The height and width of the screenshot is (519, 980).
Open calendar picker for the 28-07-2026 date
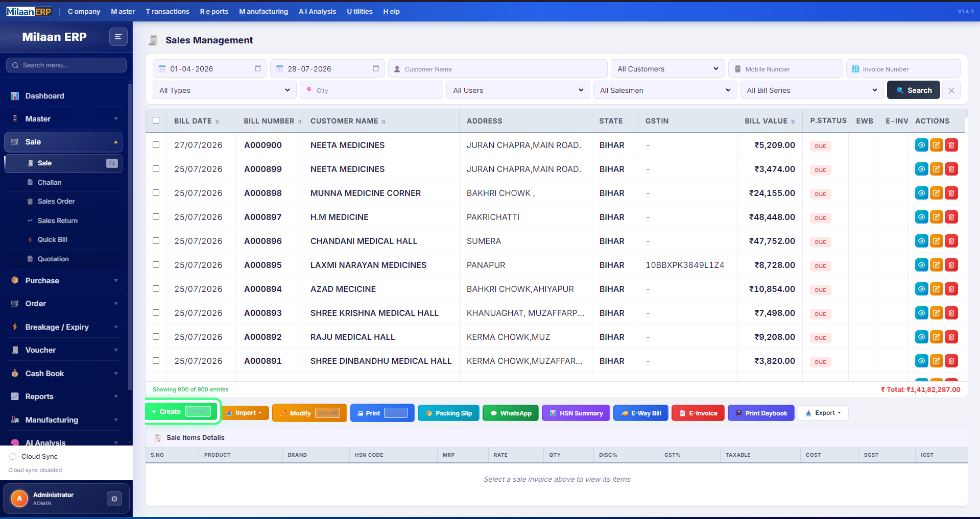pyautogui.click(x=376, y=68)
